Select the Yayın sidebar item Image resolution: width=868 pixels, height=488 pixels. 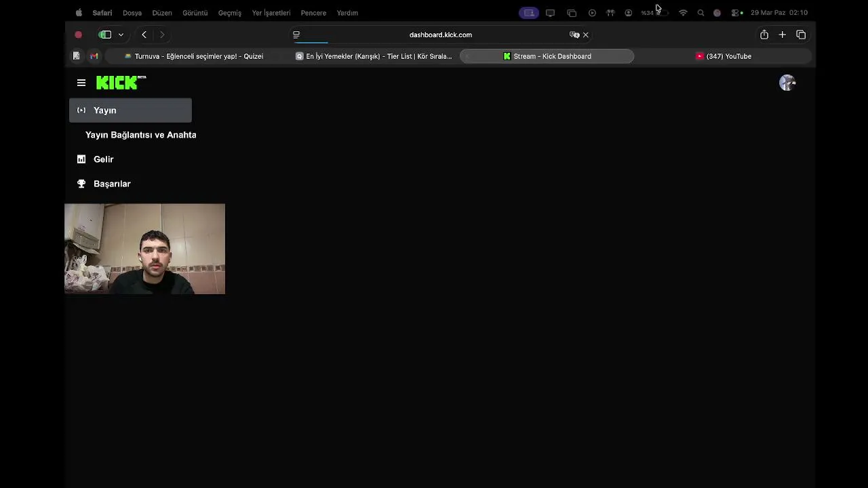tap(130, 110)
